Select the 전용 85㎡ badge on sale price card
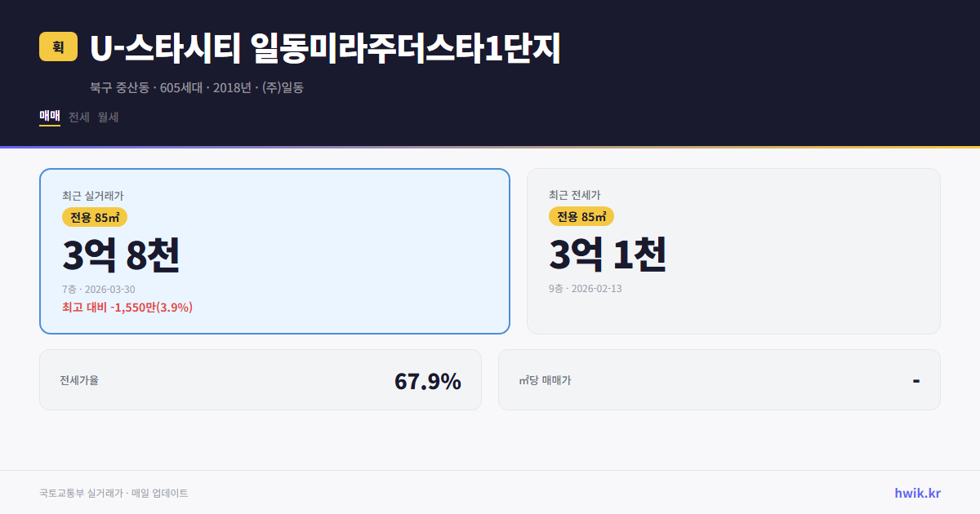The image size is (980, 514). pyautogui.click(x=92, y=216)
